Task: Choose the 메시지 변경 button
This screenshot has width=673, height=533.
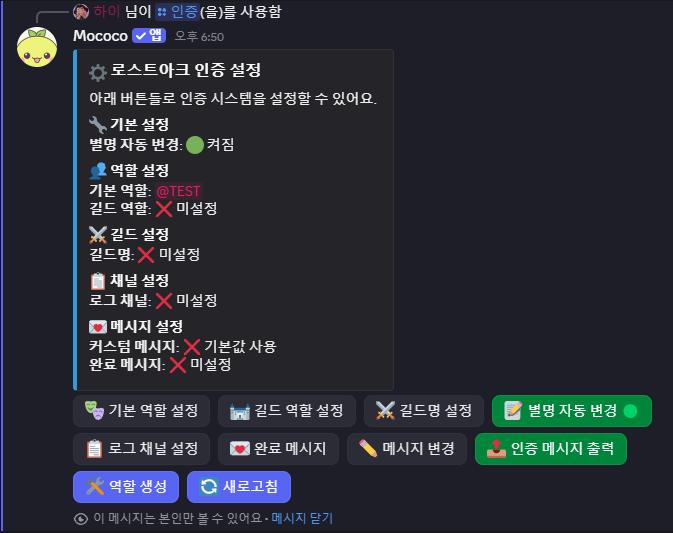Action: point(407,449)
